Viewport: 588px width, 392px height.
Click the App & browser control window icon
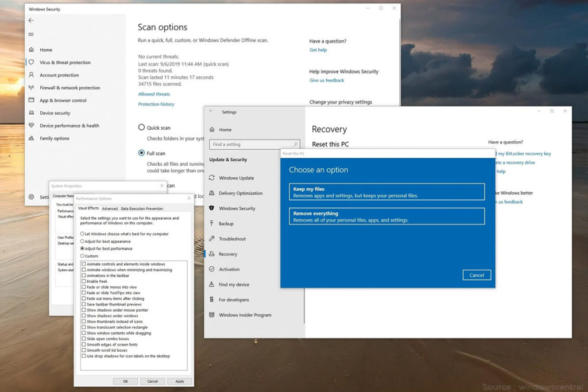[x=32, y=100]
